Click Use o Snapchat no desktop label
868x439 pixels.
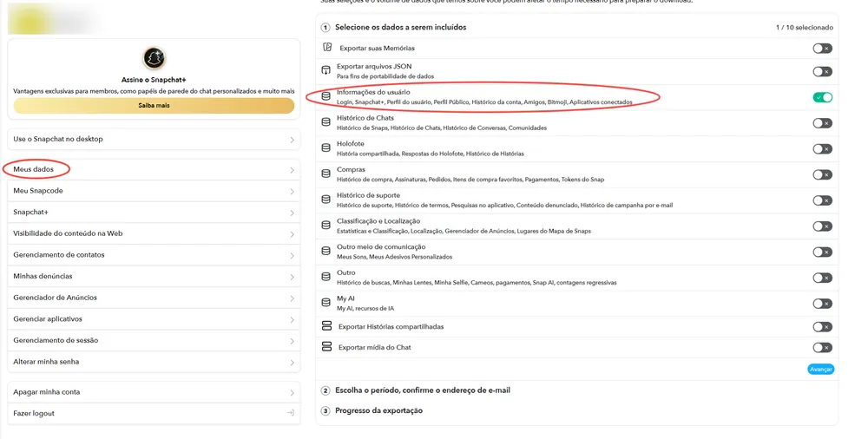pos(58,139)
